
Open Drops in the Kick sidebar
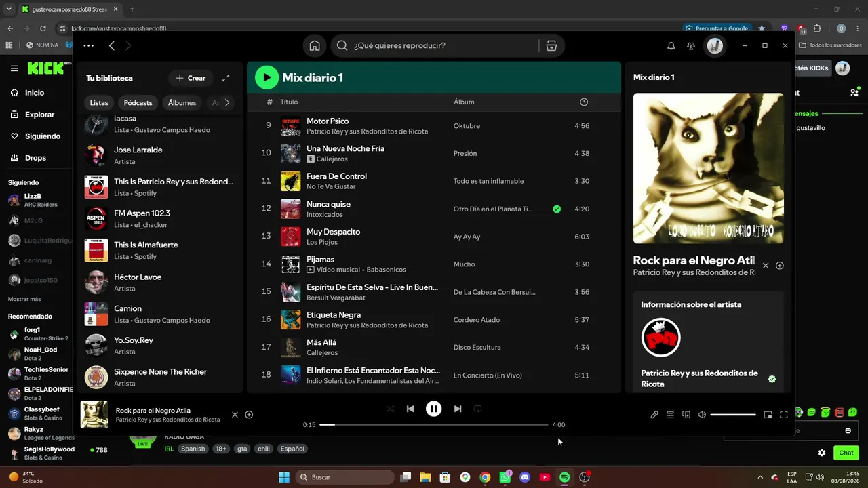point(36,158)
